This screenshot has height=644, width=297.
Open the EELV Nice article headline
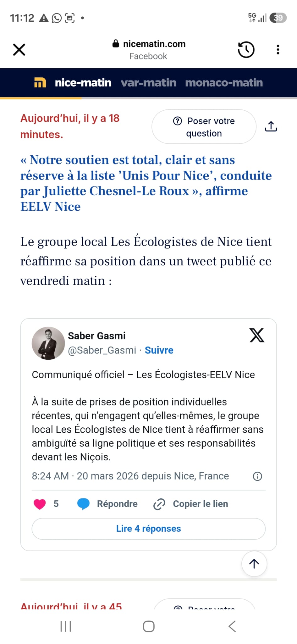(146, 183)
